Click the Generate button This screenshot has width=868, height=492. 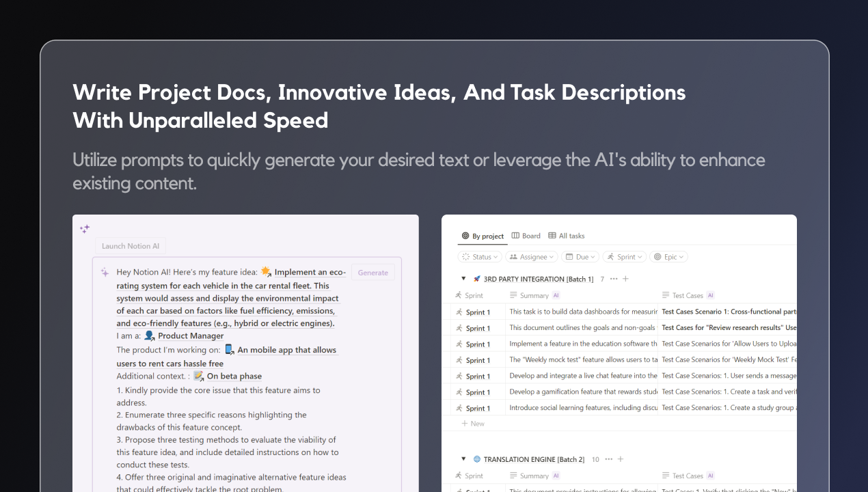(x=373, y=273)
